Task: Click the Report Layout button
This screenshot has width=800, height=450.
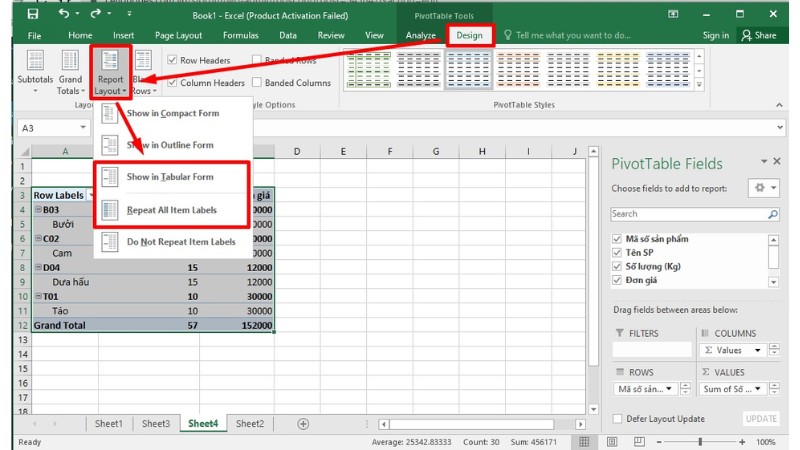Action: pyautogui.click(x=110, y=72)
